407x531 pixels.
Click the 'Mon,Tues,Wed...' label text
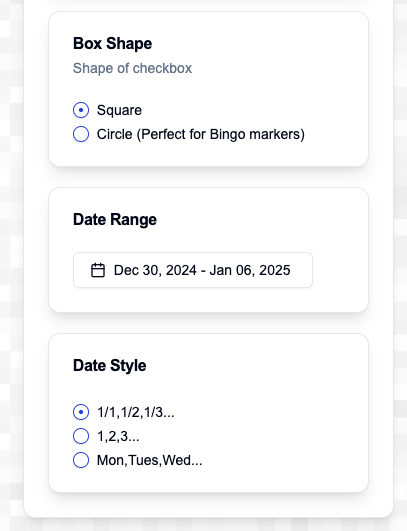point(149,461)
